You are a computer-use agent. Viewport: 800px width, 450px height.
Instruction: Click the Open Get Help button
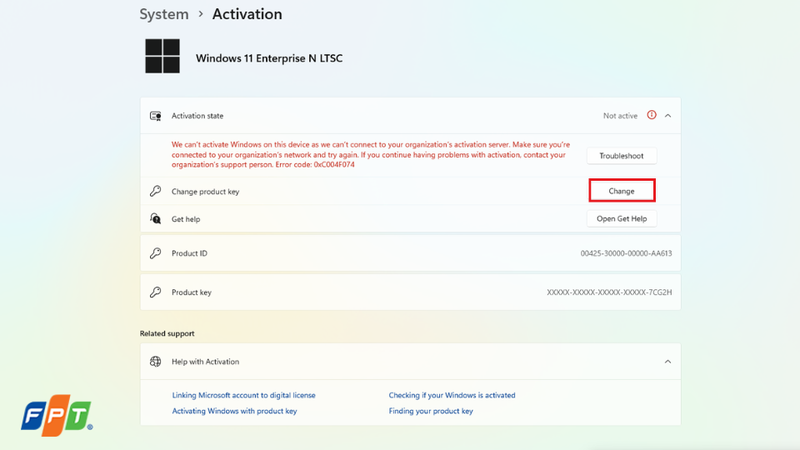coord(621,218)
